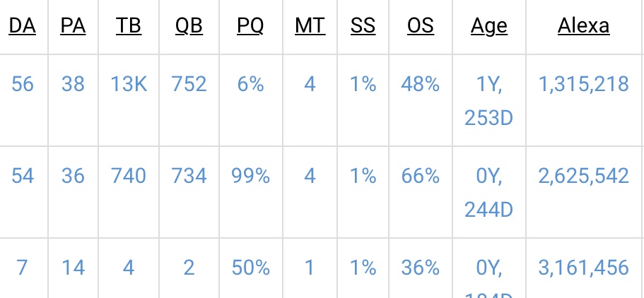
Task: Click the 50% PQ value
Action: click(x=250, y=268)
